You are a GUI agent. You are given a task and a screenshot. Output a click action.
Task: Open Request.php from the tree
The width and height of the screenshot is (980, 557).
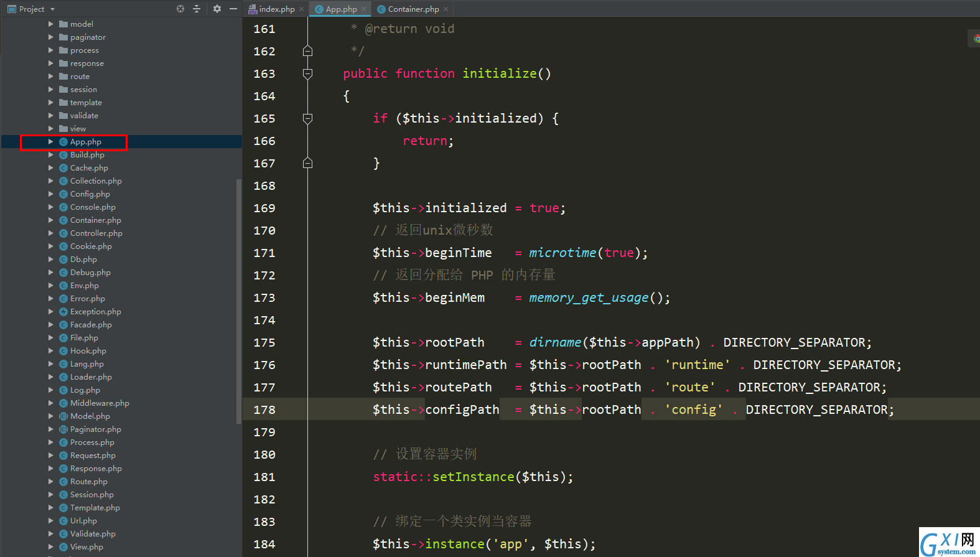[93, 456]
